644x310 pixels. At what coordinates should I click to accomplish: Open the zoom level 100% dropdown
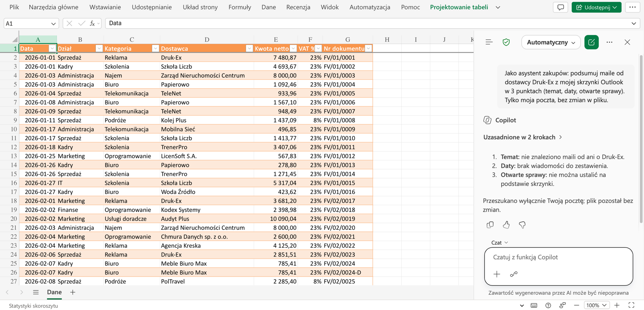pos(596,306)
